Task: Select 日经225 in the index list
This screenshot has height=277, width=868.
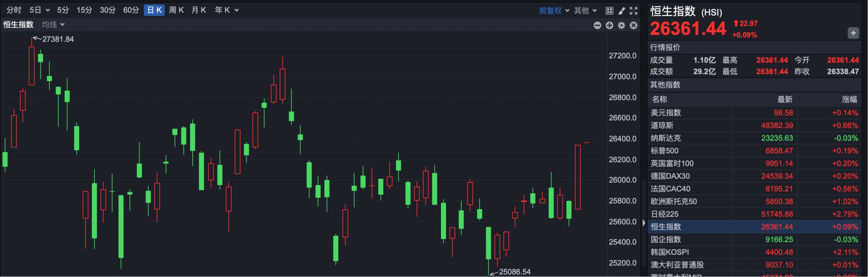Action: point(664,214)
